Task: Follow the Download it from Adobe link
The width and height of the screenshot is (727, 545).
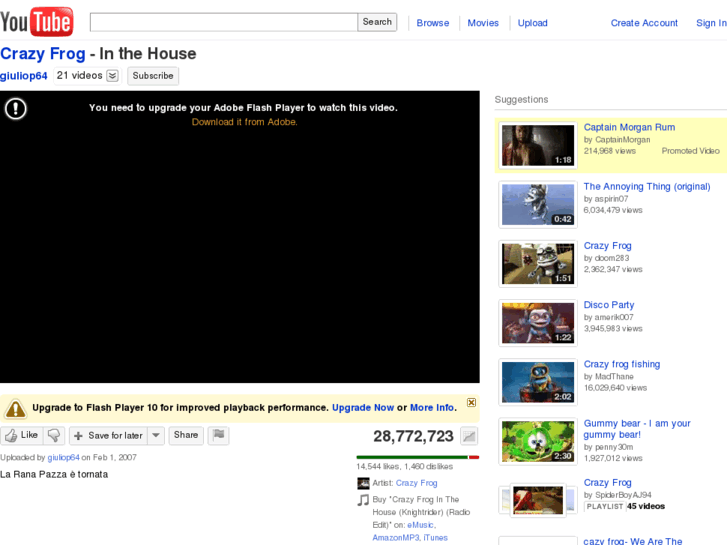Action: pyautogui.click(x=244, y=122)
